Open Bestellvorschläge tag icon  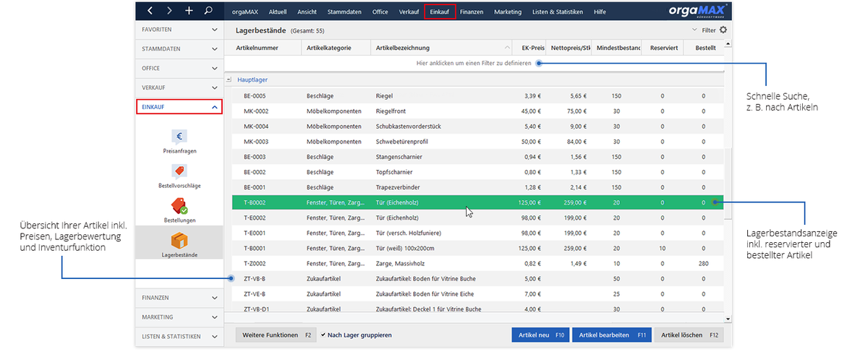[x=179, y=171]
